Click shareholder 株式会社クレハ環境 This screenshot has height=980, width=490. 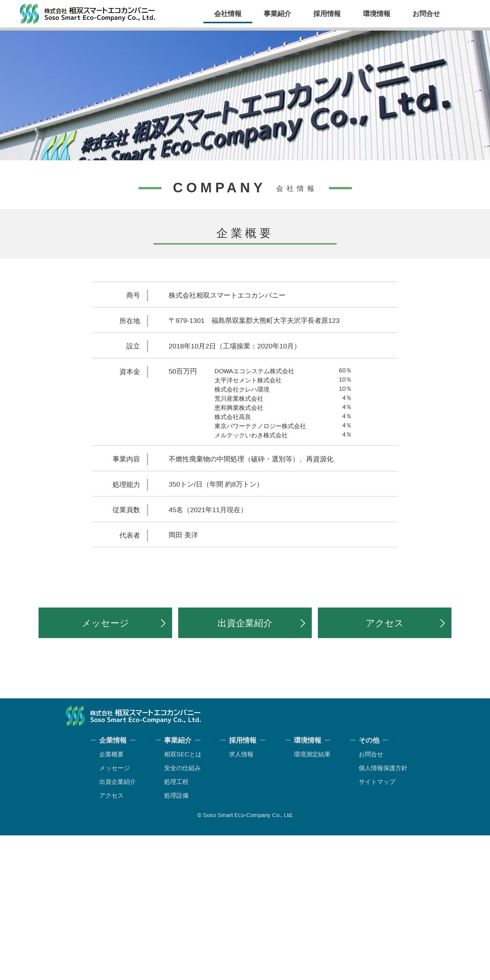[242, 390]
